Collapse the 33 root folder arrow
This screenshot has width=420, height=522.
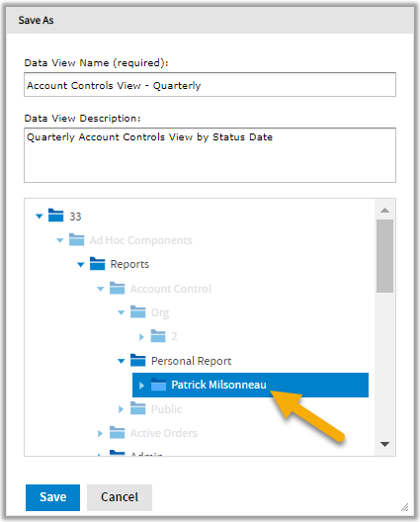[x=40, y=217]
